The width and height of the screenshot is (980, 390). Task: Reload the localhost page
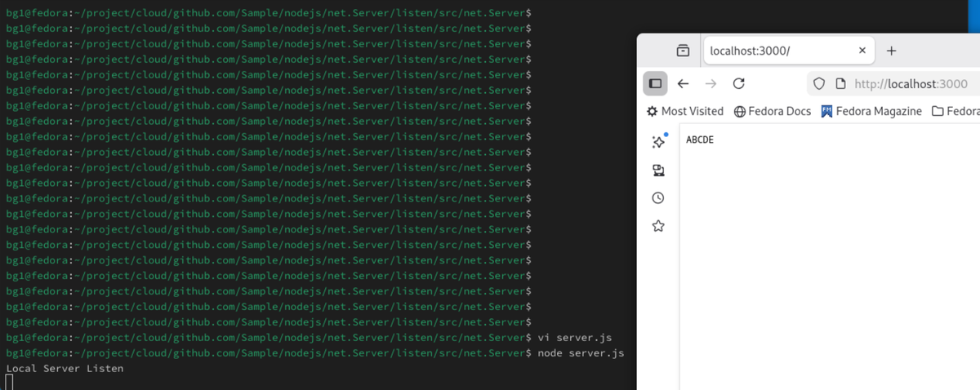738,83
